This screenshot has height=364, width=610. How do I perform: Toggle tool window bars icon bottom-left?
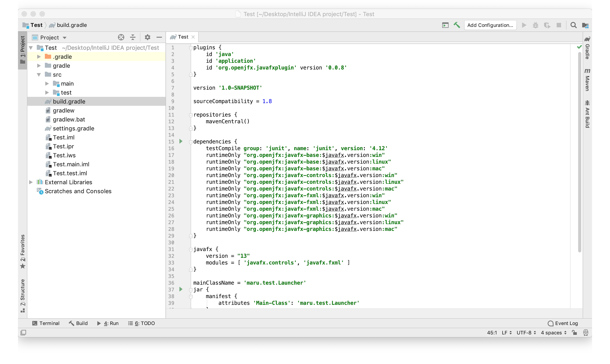pyautogui.click(x=23, y=333)
